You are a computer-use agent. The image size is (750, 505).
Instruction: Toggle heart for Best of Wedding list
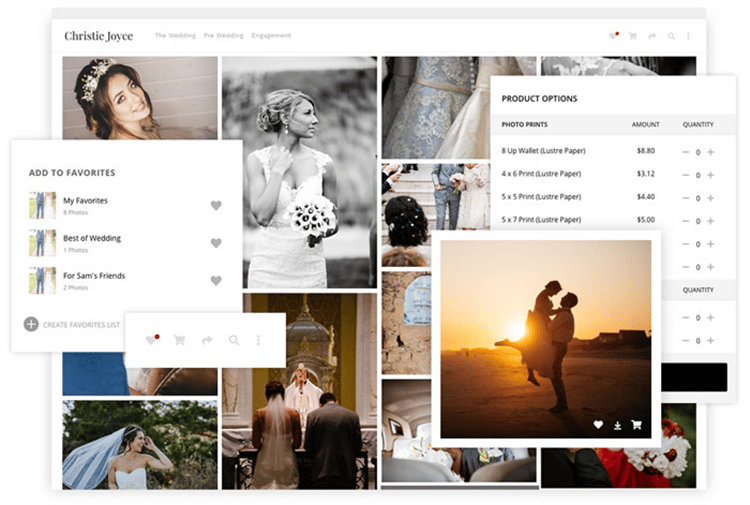(216, 243)
